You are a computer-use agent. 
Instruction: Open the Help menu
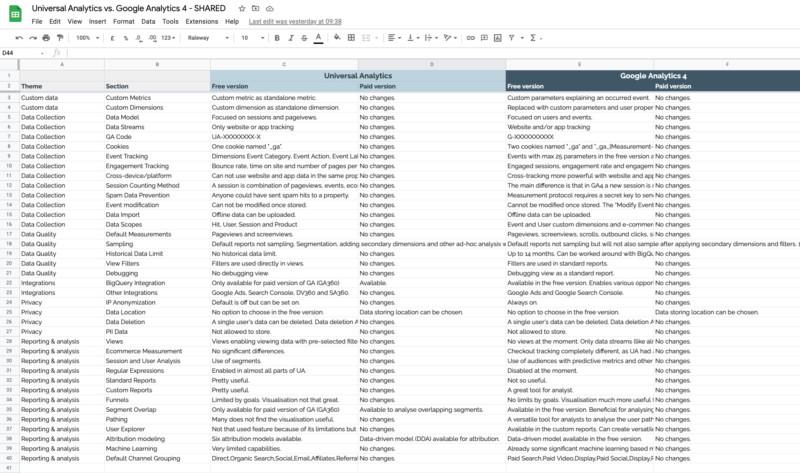pos(232,21)
